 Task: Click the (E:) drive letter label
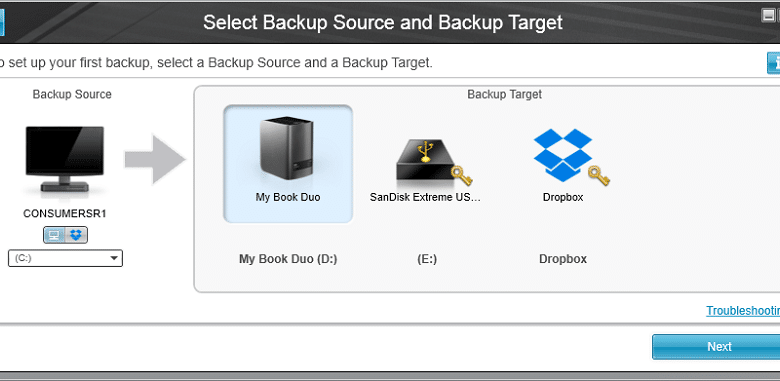(x=427, y=259)
